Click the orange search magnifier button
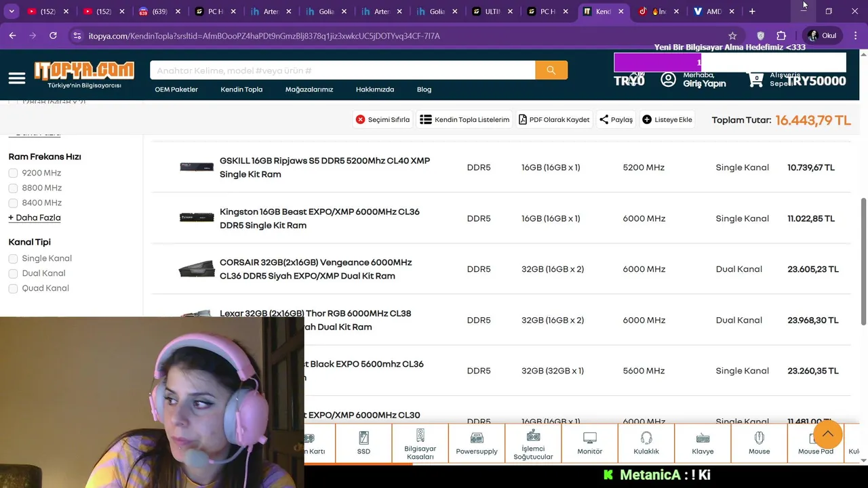Screen dimensions: 868x488 tap(551, 70)
